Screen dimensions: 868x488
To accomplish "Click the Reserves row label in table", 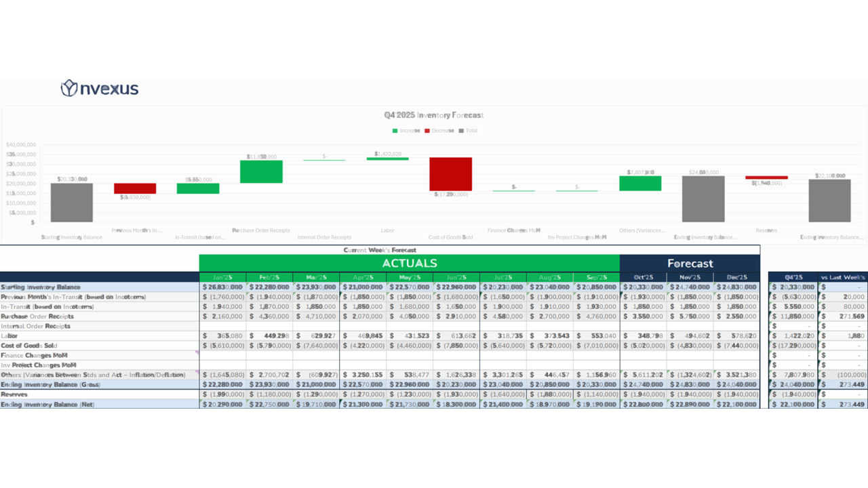I will tap(14, 394).
